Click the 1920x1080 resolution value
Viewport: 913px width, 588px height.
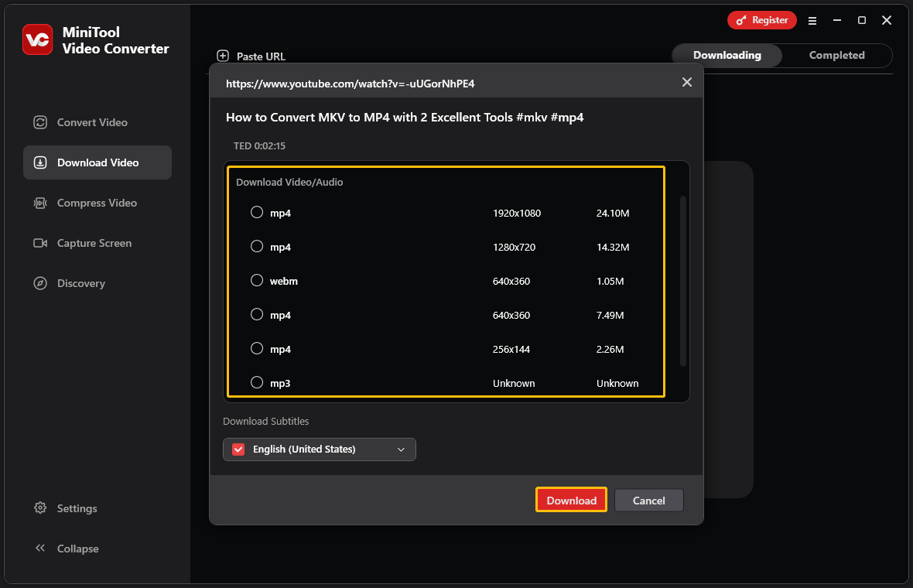pyautogui.click(x=517, y=213)
